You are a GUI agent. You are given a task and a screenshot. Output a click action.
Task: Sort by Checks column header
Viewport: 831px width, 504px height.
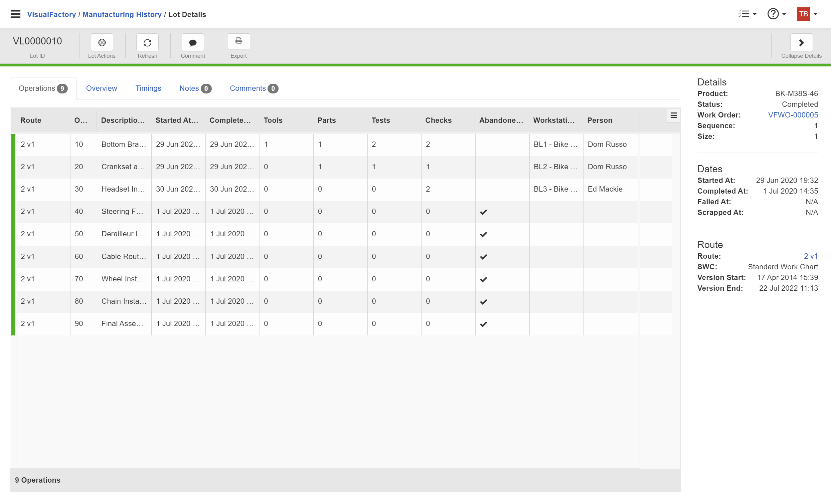click(448, 120)
